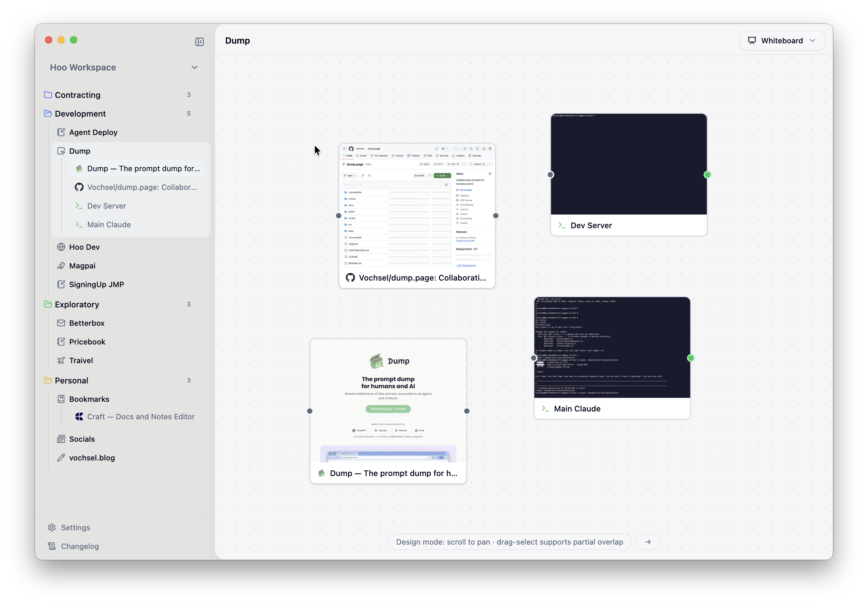Click the Contracting folder icon

[x=48, y=94]
